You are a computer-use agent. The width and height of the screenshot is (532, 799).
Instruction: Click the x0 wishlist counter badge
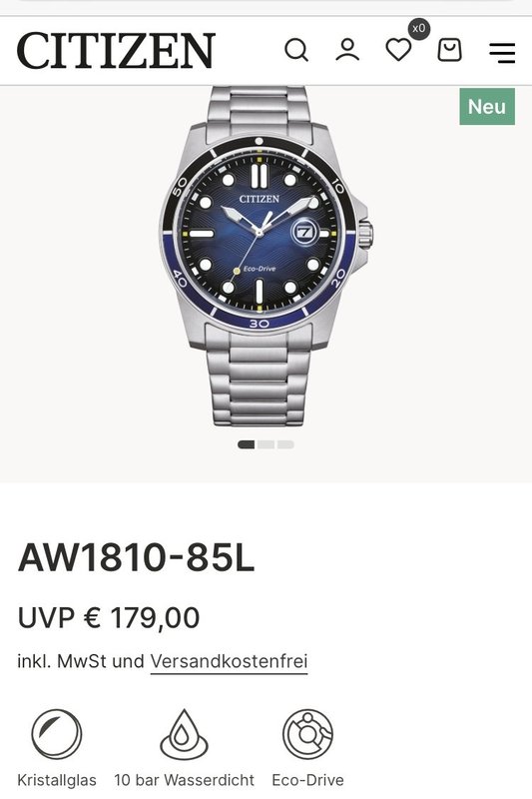point(419,29)
